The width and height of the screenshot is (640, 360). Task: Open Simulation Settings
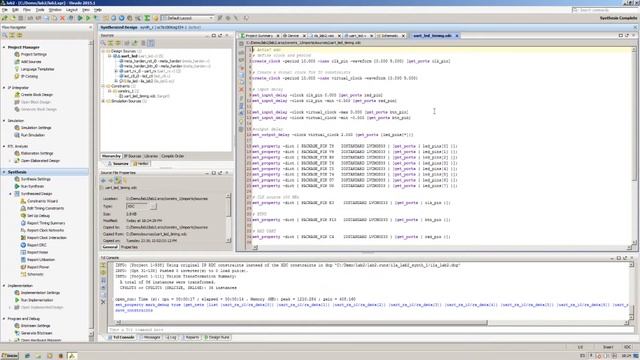36,128
